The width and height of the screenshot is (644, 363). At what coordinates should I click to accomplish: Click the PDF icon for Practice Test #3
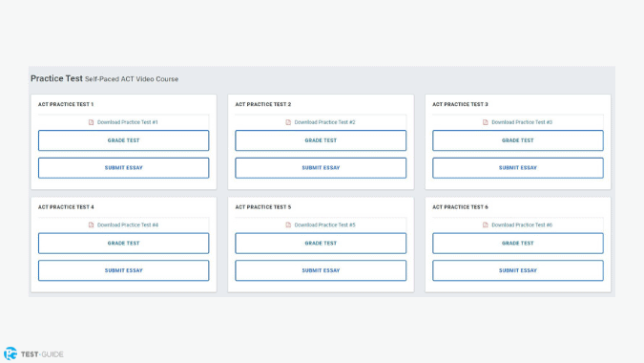click(x=486, y=122)
